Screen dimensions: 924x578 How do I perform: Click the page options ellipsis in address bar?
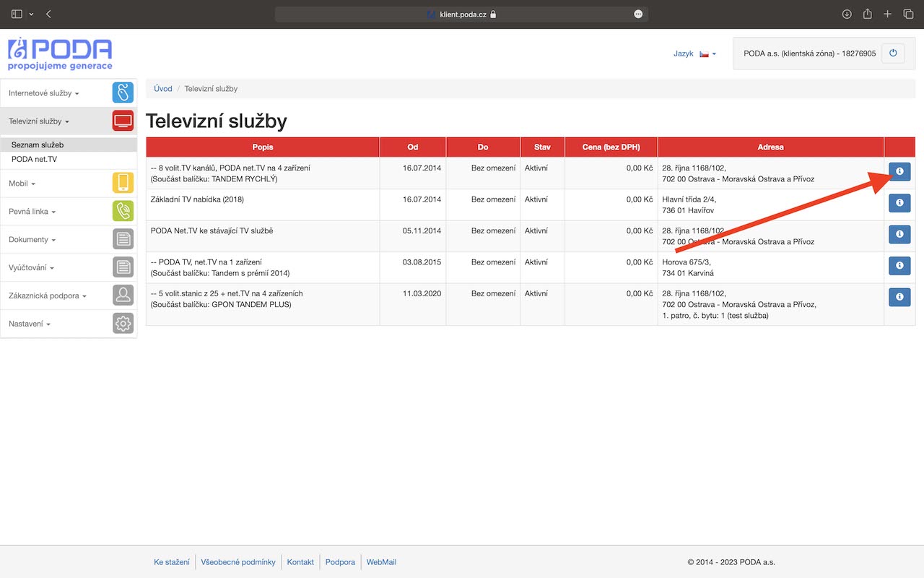pos(638,14)
